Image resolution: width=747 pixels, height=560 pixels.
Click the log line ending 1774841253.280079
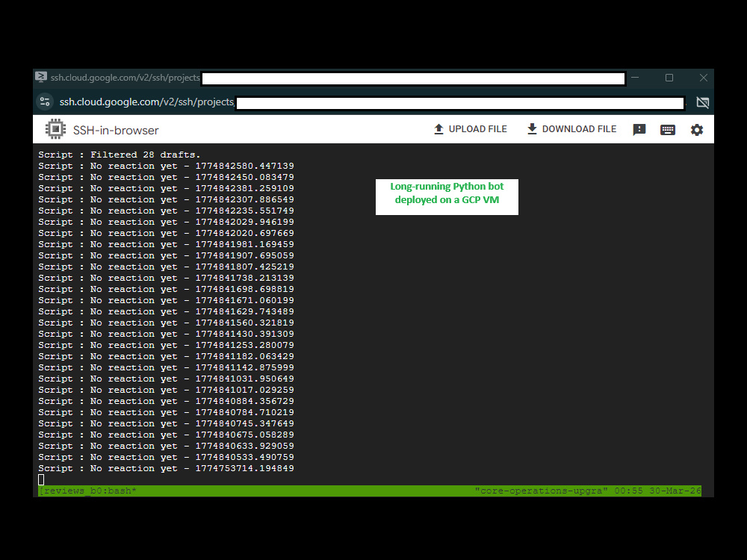pos(167,345)
